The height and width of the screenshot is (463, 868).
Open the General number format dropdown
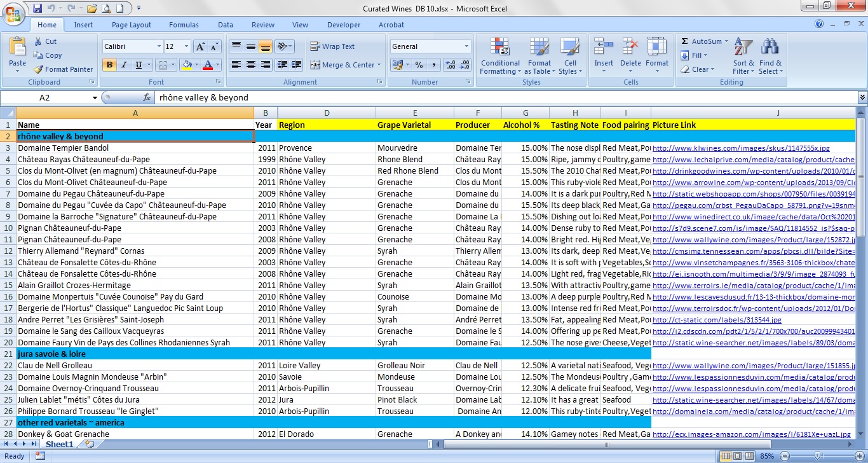pyautogui.click(x=466, y=46)
